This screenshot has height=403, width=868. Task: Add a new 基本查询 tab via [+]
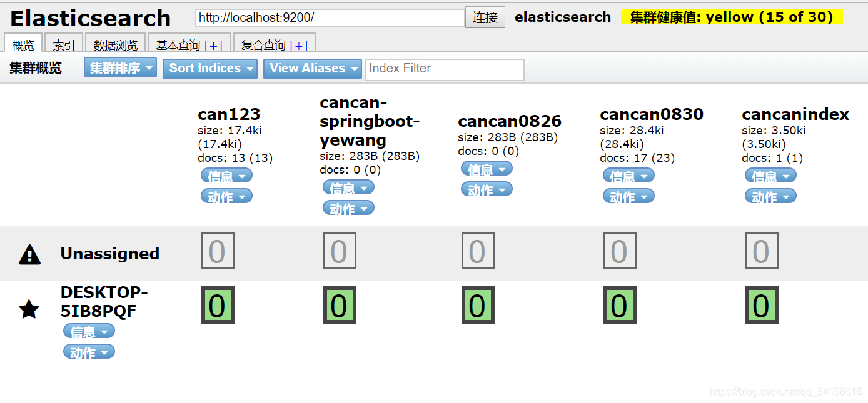(213, 46)
